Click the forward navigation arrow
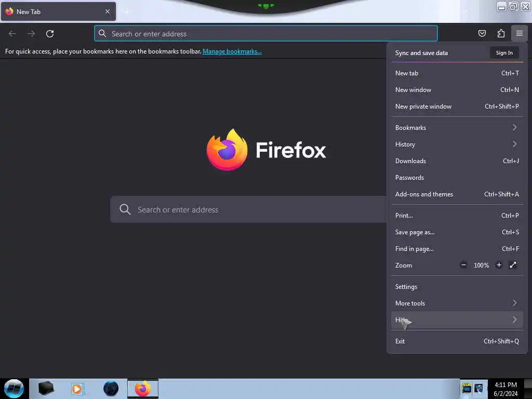The image size is (532, 399). [31, 34]
